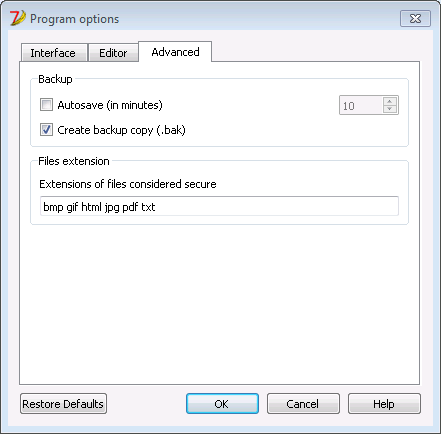Increase autosave minutes with the up arrow

point(389,101)
